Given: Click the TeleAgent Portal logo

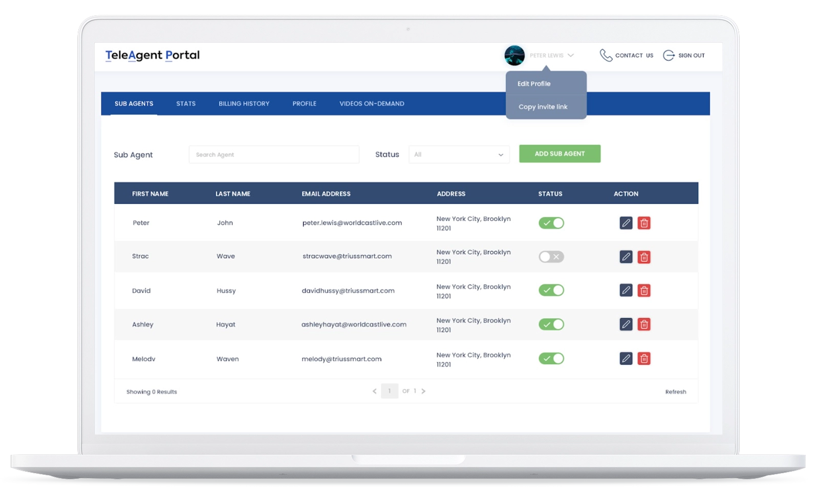Looking at the screenshot, I should coord(153,55).
